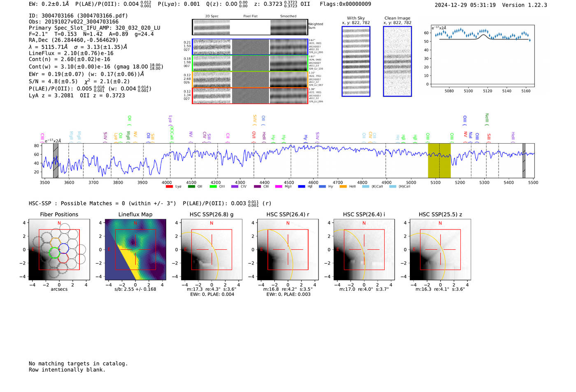Click the gray hatched band near 3550
The image size is (576, 392).
coord(56,160)
